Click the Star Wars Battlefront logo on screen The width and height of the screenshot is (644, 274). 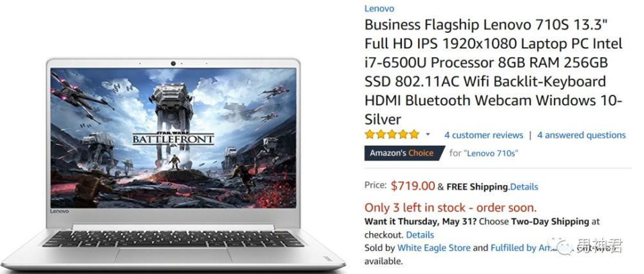pyautogui.click(x=173, y=138)
